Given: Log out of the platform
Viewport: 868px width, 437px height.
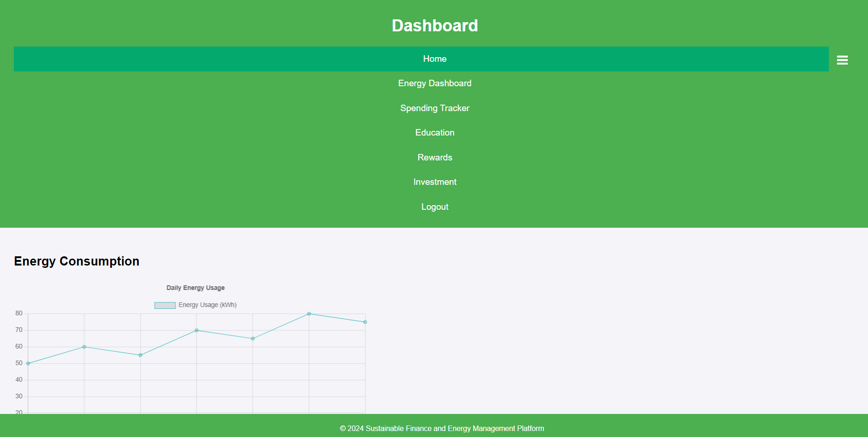Looking at the screenshot, I should click(434, 207).
